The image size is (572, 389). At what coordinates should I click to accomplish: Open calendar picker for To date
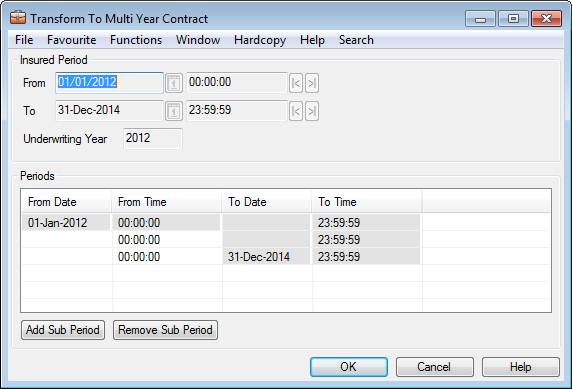(x=174, y=111)
